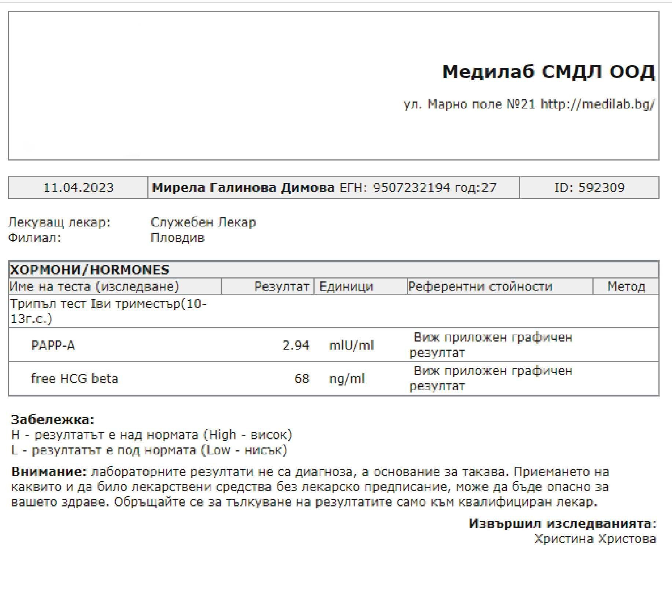Click the Единици column header

pyautogui.click(x=346, y=286)
